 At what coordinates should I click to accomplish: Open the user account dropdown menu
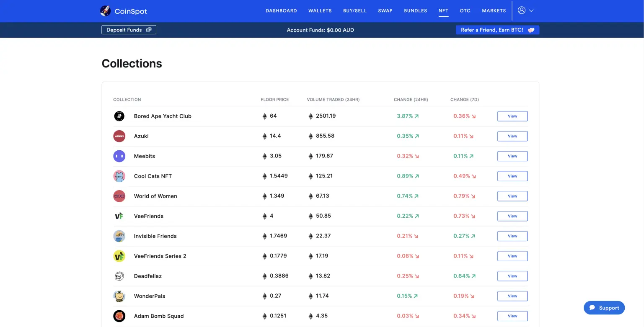click(525, 10)
